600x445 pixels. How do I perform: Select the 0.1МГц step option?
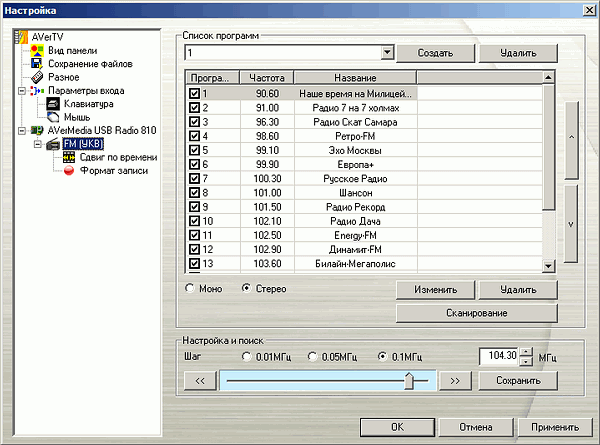point(382,357)
